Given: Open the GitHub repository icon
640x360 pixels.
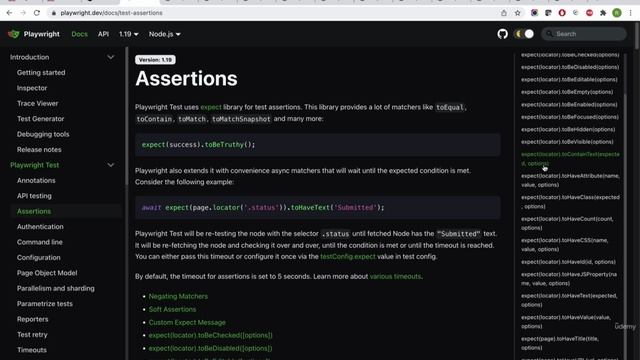Looking at the screenshot, I should tap(502, 34).
